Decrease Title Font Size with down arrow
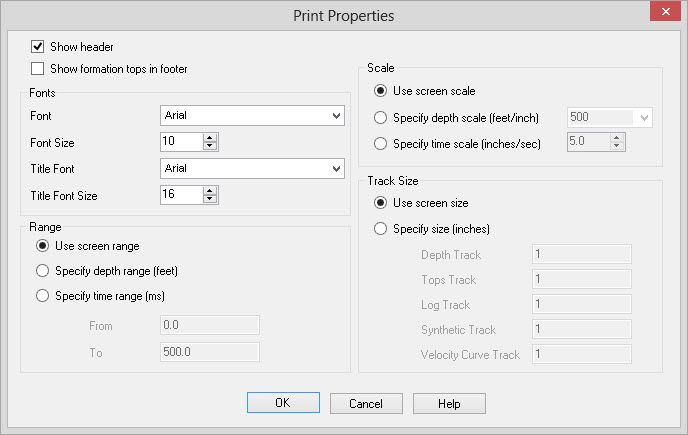The width and height of the screenshot is (688, 435). tap(209, 199)
